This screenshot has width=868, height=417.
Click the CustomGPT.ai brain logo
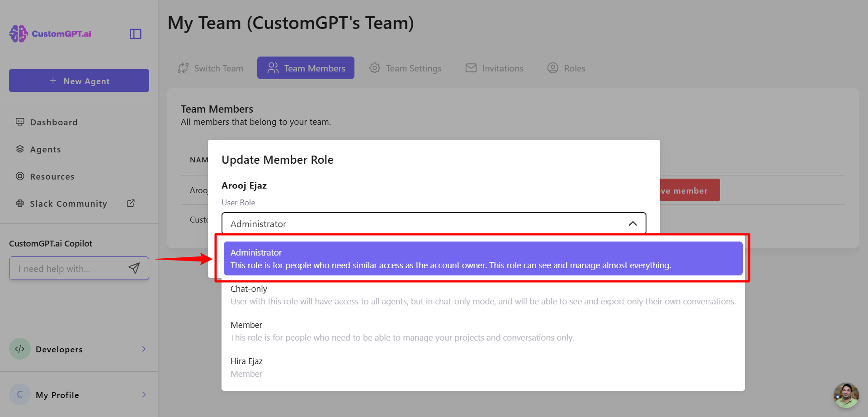coord(19,33)
